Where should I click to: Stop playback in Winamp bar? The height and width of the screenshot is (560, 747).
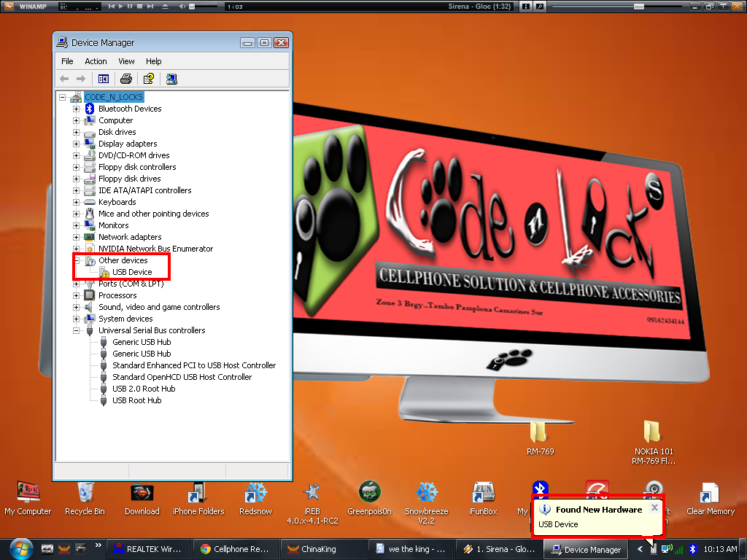pos(139,6)
